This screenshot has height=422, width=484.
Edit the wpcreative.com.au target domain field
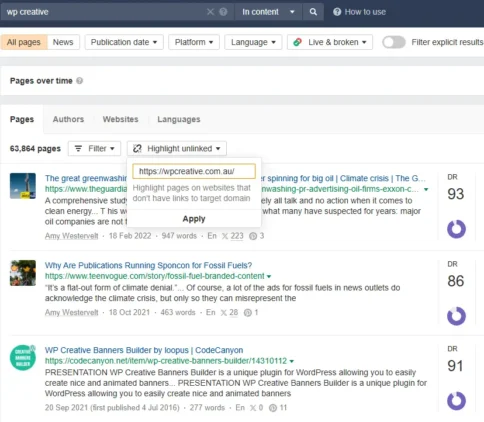coord(194,171)
